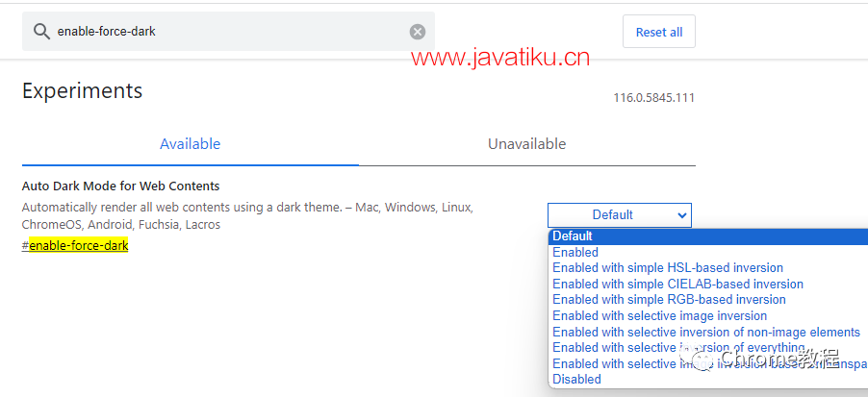This screenshot has width=868, height=397.
Task: Click the magnifier search icon
Action: click(x=41, y=32)
